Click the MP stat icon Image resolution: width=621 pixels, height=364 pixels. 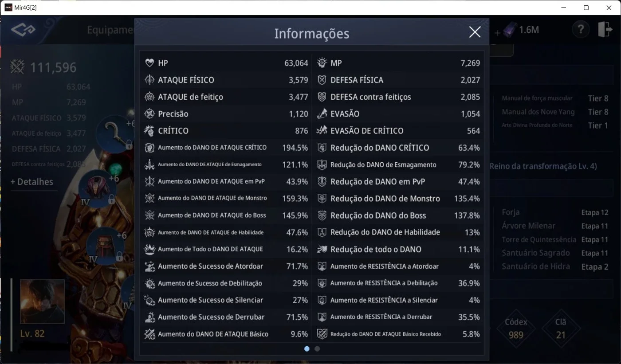(322, 63)
